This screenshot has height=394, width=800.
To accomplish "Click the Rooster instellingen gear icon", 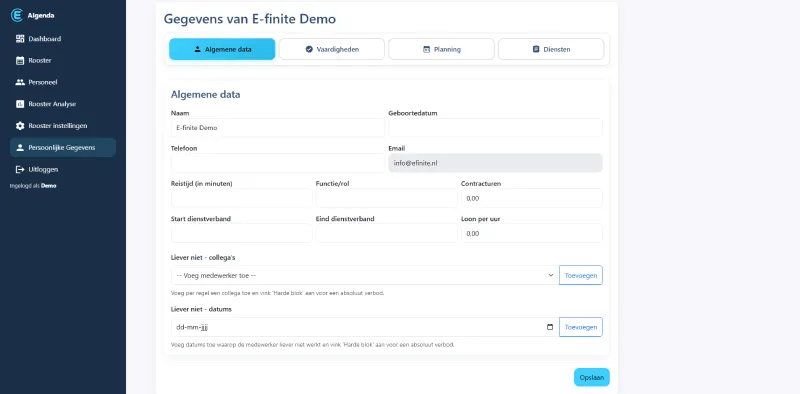I will tap(20, 126).
